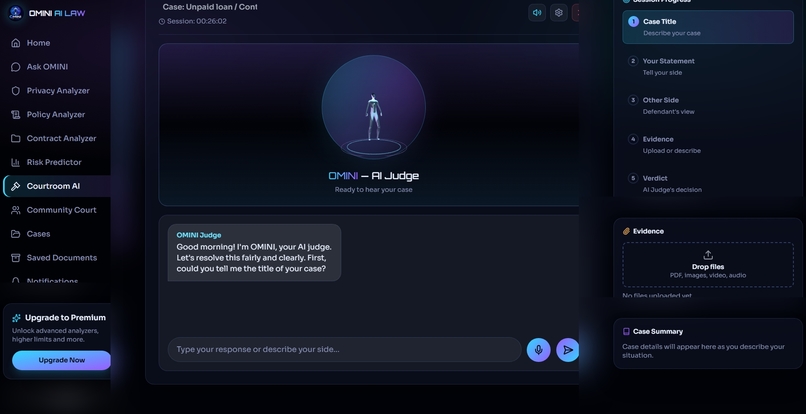Screen dimensions: 806x414
Task: Open Cases from sidebar
Action: coord(57,233)
